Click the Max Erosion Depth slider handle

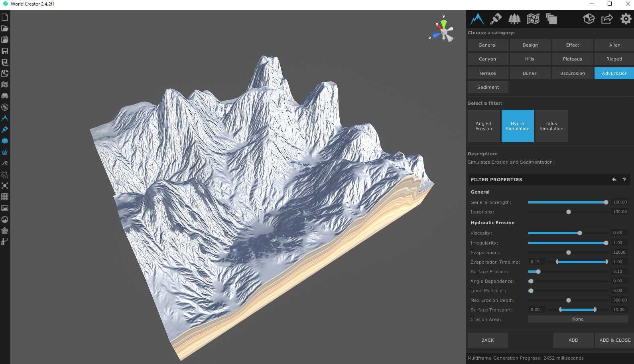coord(569,300)
